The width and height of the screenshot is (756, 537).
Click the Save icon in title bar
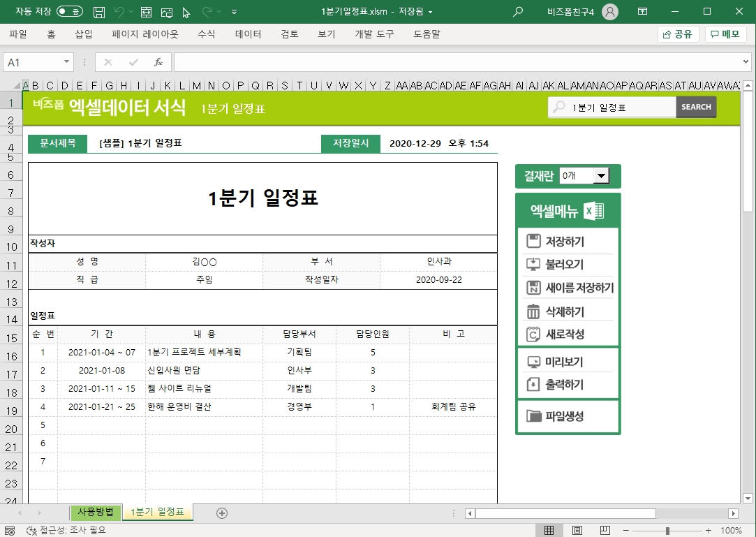tap(99, 12)
